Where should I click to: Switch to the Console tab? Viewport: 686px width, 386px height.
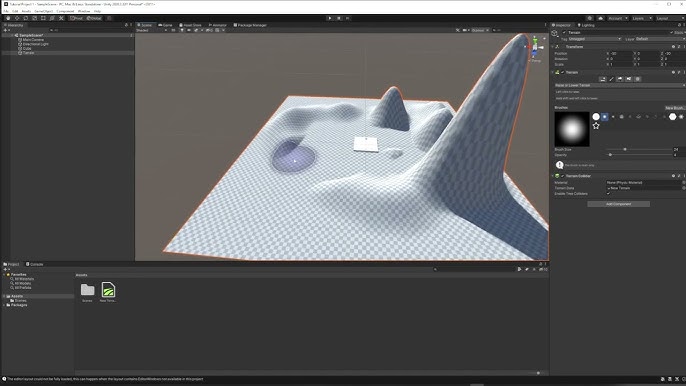point(35,264)
